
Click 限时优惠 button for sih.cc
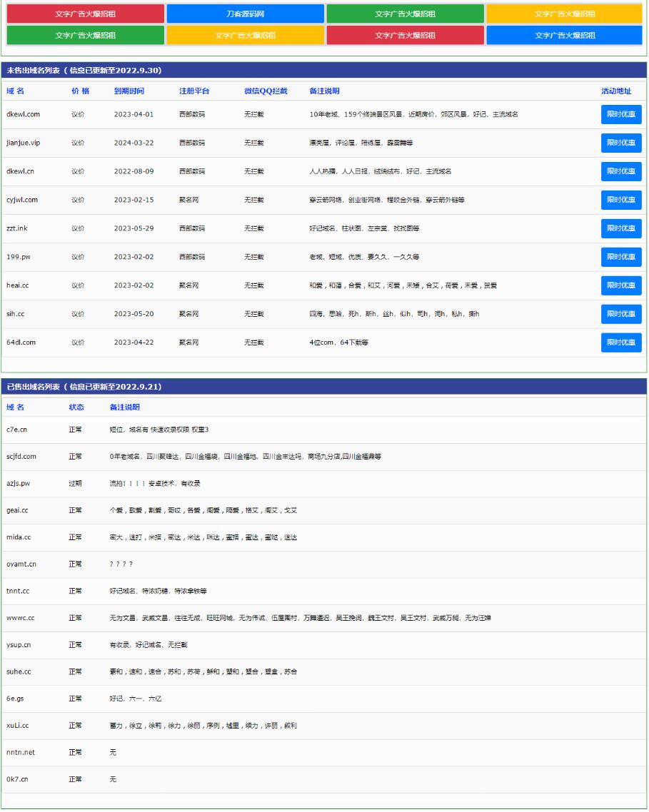[620, 314]
